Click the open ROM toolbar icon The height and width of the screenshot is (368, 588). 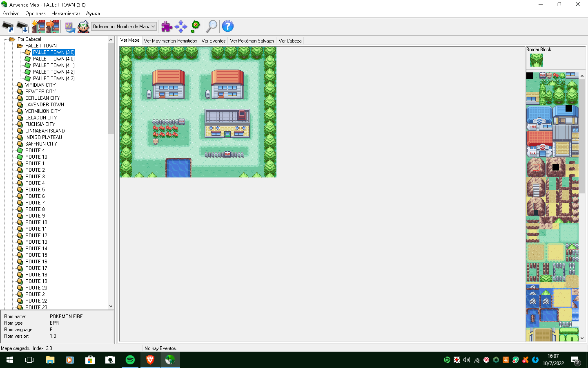[x=8, y=27]
